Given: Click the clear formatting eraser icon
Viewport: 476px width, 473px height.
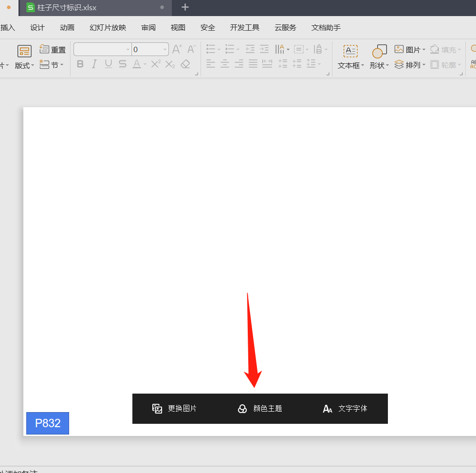Looking at the screenshot, I should (185, 64).
